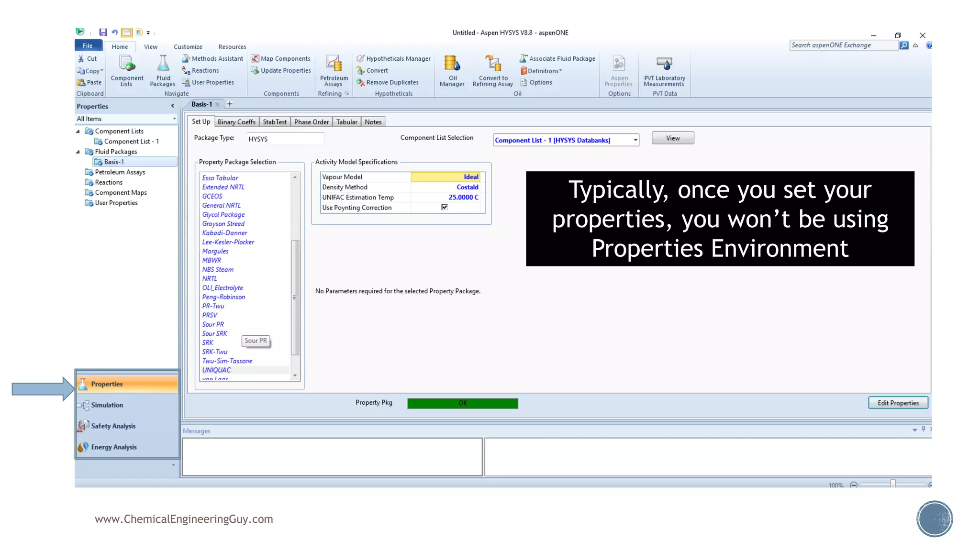
Task: Open Fluid Packages flask icon
Action: click(x=163, y=71)
